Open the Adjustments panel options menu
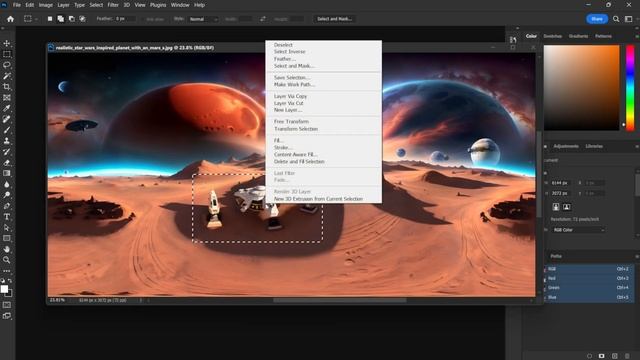The image size is (640, 360). (637, 146)
